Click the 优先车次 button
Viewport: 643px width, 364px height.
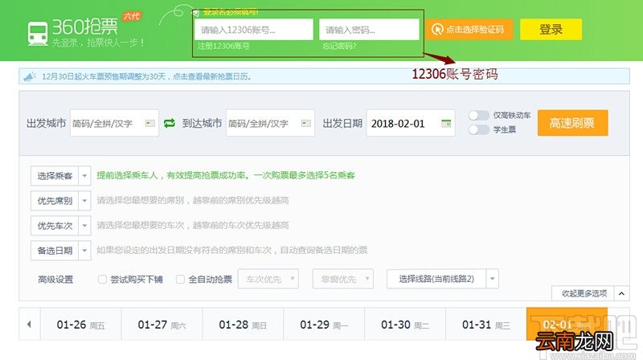click(x=55, y=226)
